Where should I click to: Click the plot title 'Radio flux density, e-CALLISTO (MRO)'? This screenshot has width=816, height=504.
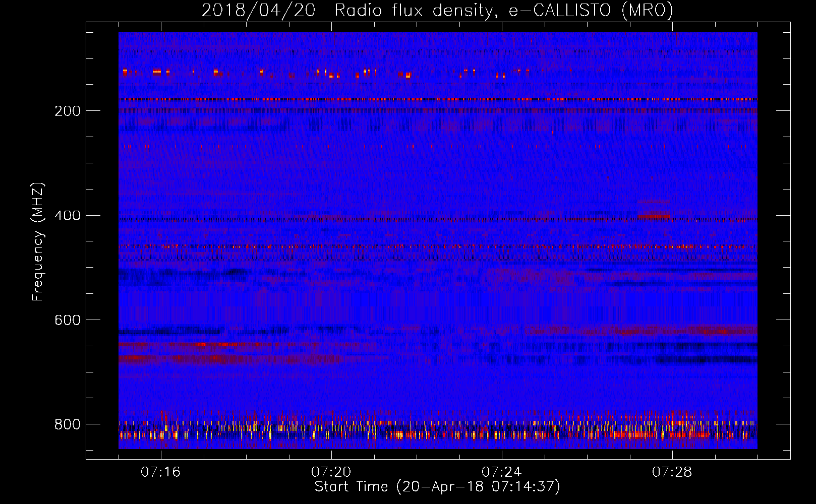(504, 10)
